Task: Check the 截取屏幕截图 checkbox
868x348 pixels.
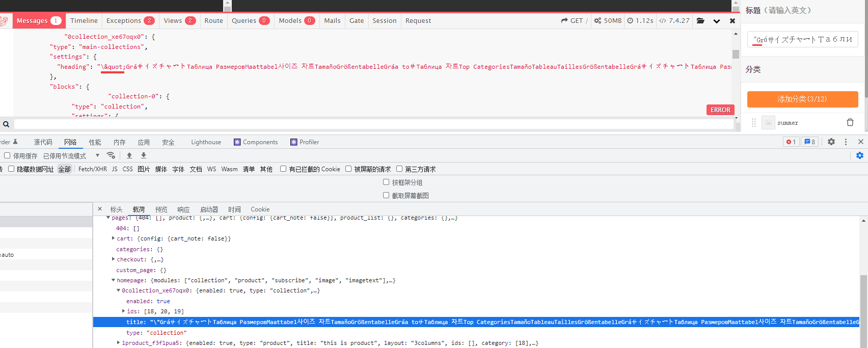Action: [386, 195]
